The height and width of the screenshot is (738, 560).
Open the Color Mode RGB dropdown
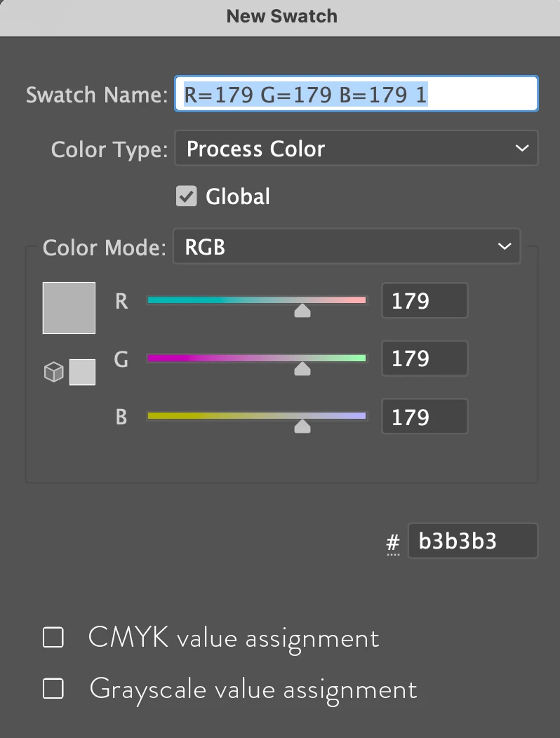pyautogui.click(x=346, y=246)
